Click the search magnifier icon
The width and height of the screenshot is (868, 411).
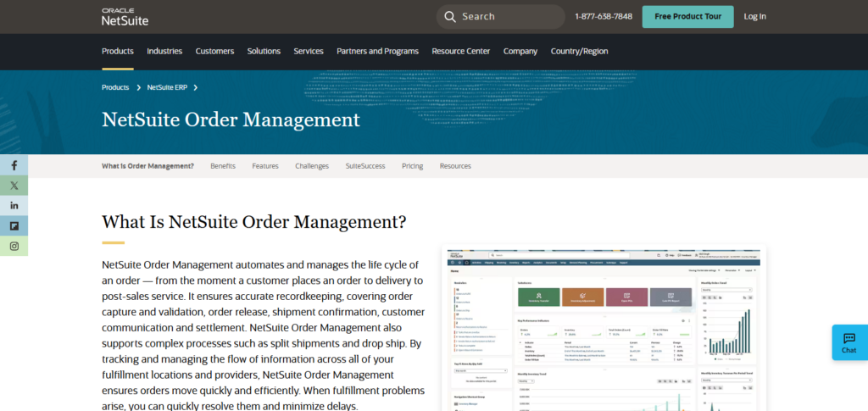coord(450,17)
